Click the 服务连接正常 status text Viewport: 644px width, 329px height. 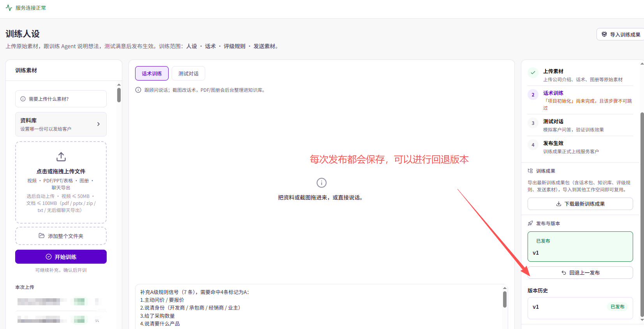(x=31, y=8)
